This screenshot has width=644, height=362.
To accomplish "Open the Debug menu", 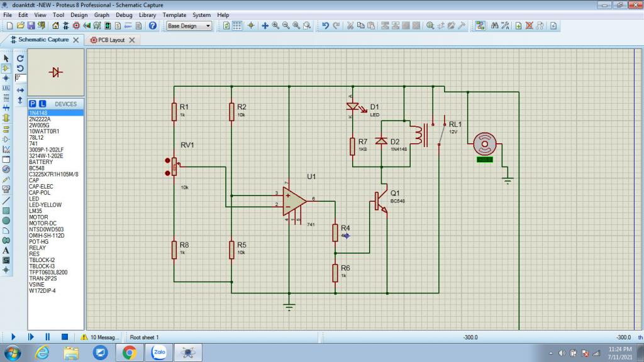I will tap(125, 14).
